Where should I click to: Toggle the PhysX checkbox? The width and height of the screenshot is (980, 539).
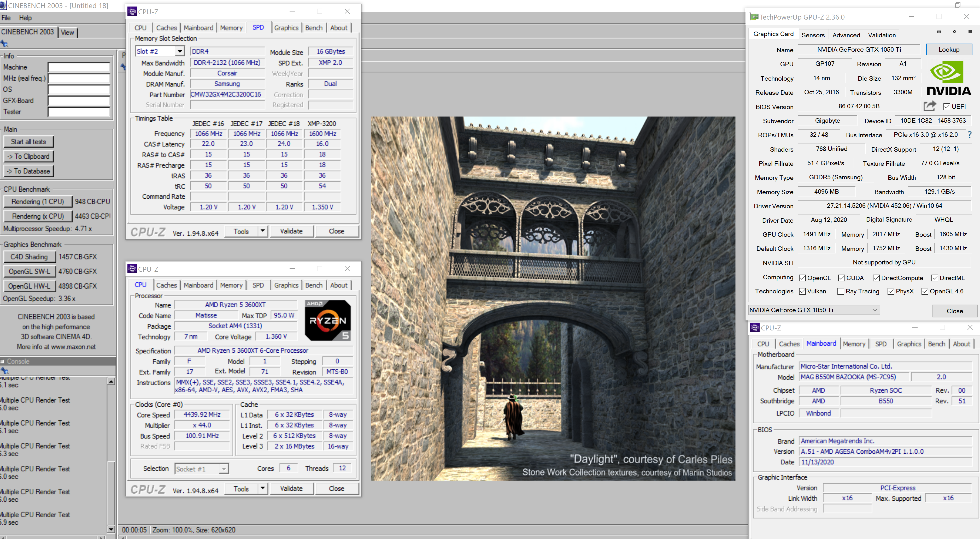tap(891, 291)
